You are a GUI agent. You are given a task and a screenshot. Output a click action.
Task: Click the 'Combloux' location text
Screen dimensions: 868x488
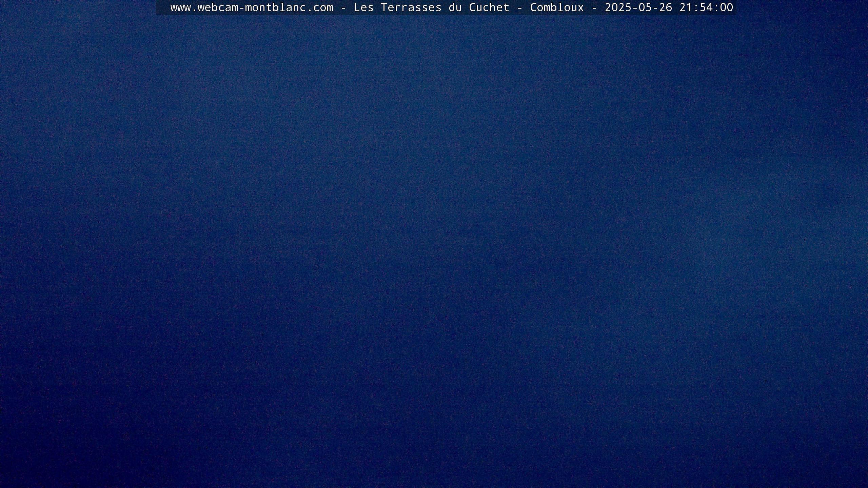tap(557, 7)
